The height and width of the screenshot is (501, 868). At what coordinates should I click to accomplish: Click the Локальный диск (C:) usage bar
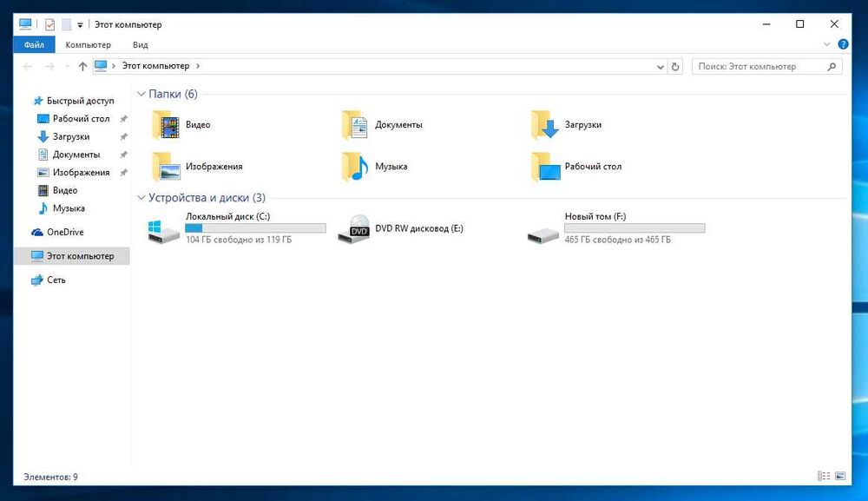point(255,228)
